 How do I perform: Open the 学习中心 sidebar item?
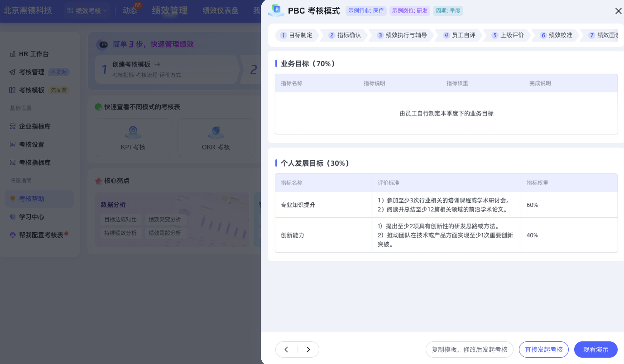click(x=13, y=217)
